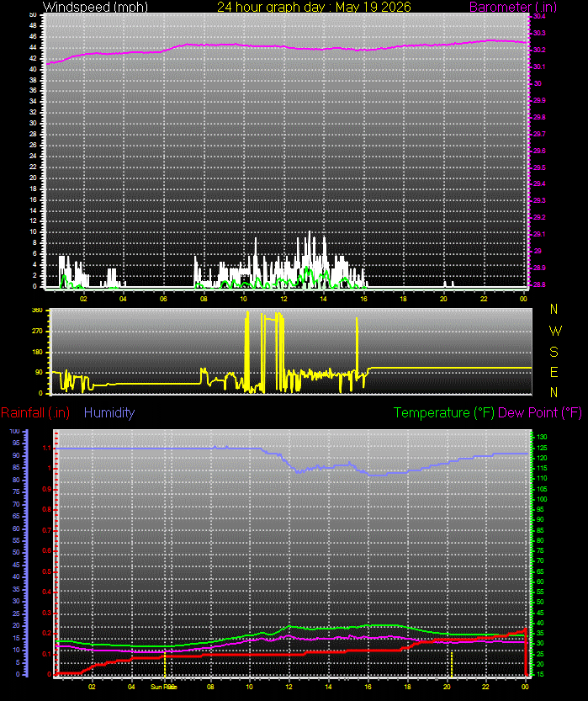
Task: Click the 'W' wind direction label
Action: coord(555,331)
